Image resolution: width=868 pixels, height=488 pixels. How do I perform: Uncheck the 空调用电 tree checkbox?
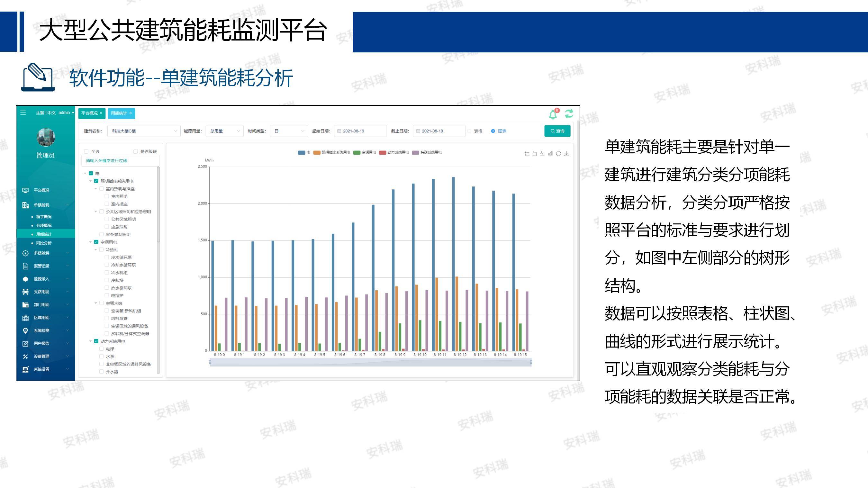click(x=96, y=242)
